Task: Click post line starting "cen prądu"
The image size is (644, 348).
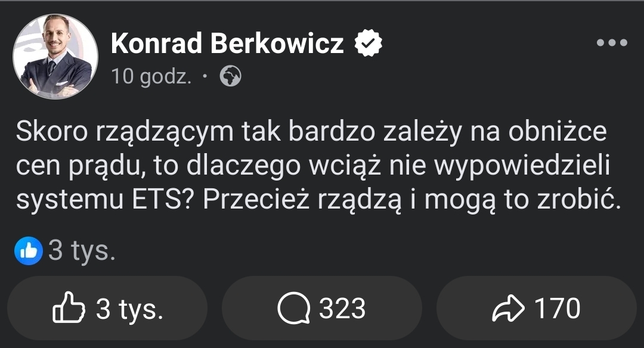Action: [313, 167]
